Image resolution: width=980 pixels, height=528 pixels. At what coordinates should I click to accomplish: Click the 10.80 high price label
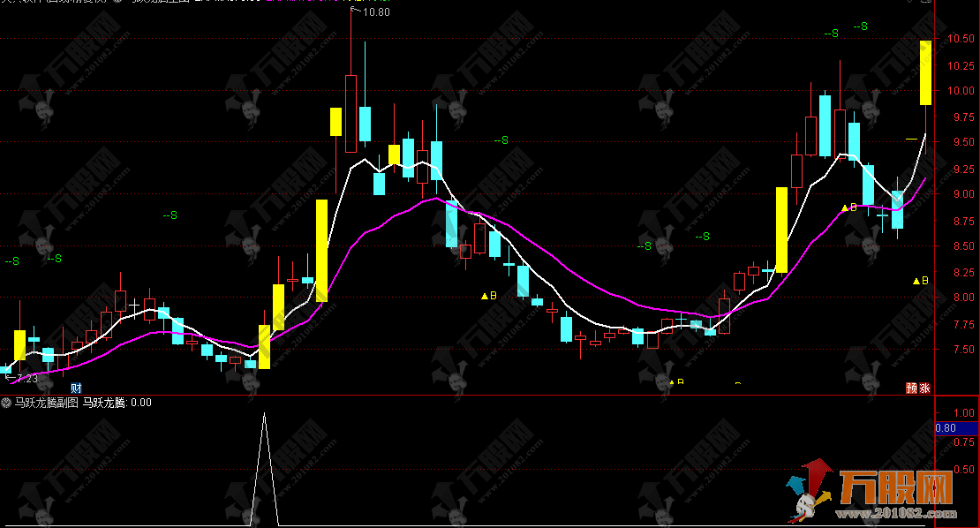[375, 11]
